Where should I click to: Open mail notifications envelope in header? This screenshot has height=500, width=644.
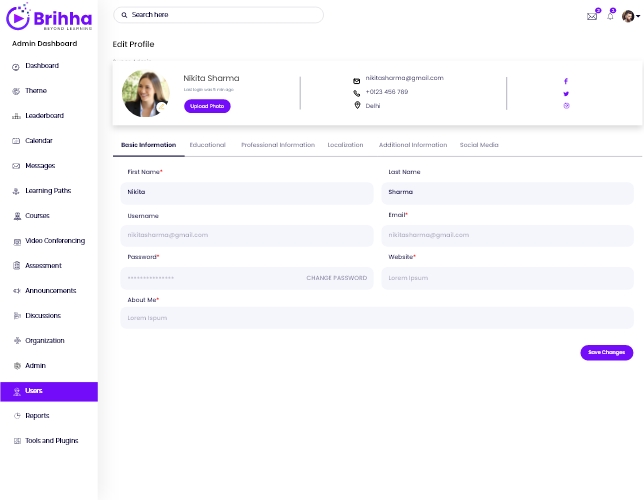click(591, 16)
